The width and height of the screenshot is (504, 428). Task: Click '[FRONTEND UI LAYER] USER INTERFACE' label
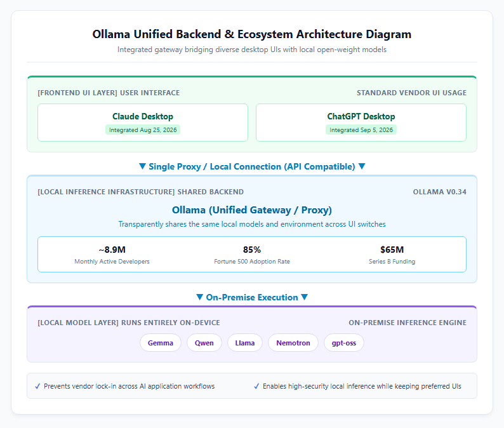(x=109, y=93)
